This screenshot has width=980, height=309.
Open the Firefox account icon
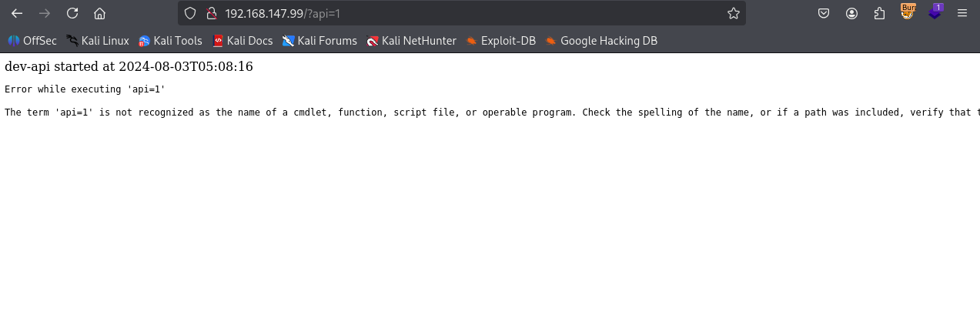tap(851, 13)
